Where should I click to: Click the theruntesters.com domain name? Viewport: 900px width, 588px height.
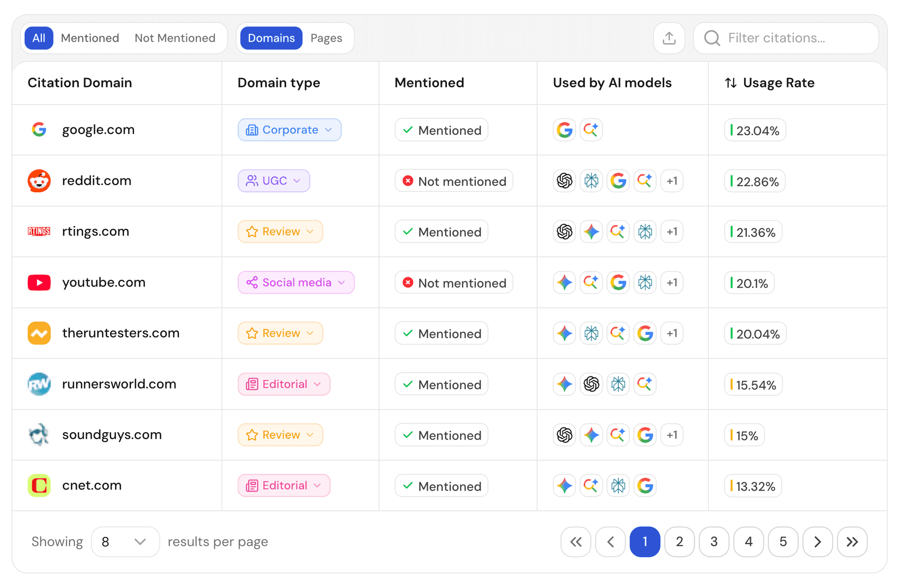[x=121, y=333]
